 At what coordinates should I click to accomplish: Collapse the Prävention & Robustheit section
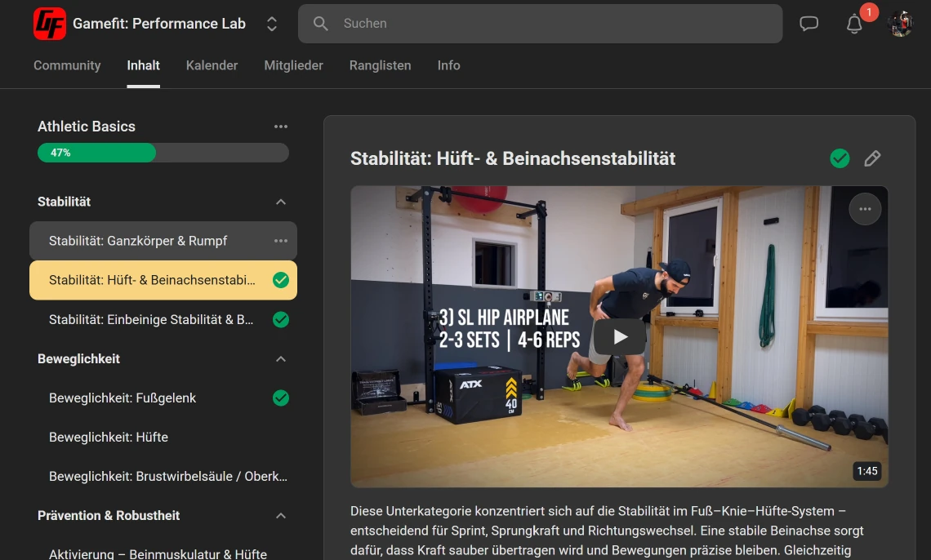pyautogui.click(x=281, y=515)
